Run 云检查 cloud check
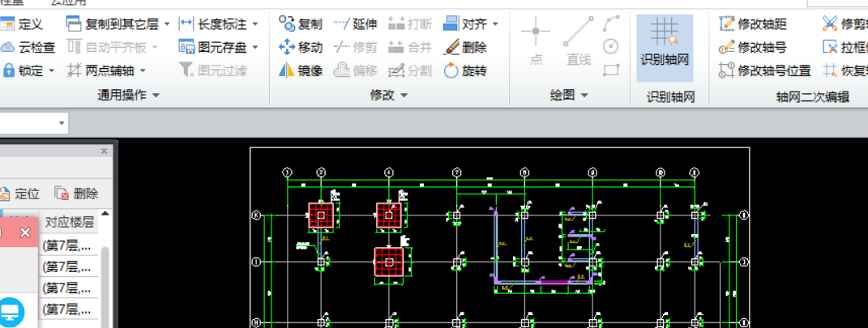 [28, 47]
